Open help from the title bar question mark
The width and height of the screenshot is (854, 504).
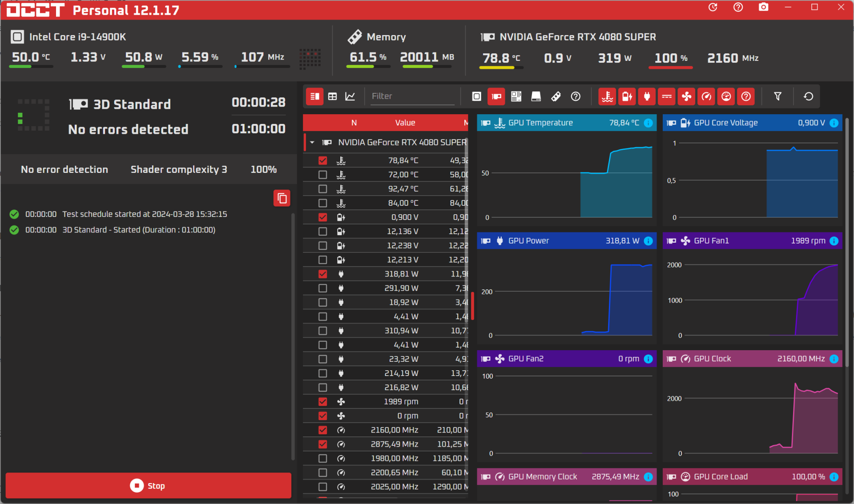[x=738, y=8]
